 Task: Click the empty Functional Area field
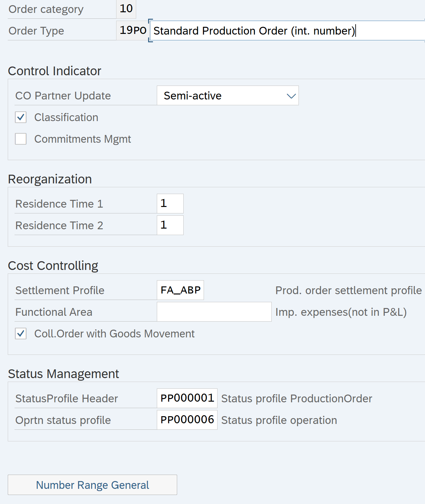(x=214, y=312)
